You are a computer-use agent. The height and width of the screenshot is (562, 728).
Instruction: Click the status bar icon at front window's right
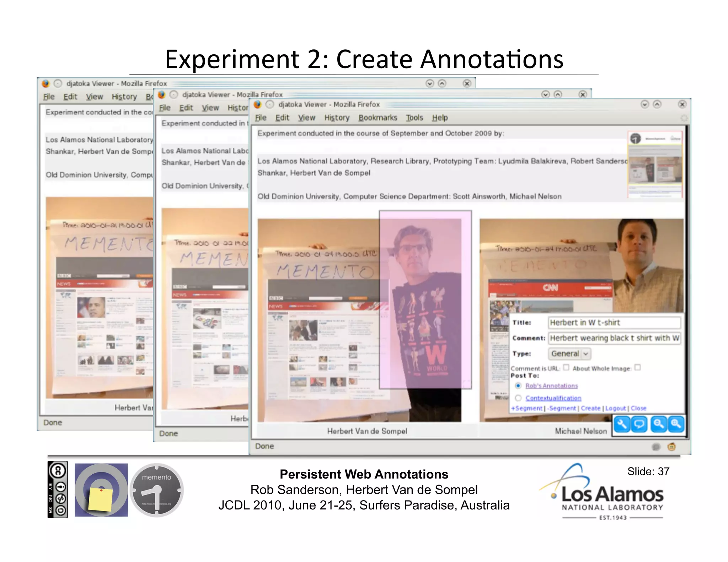click(671, 447)
